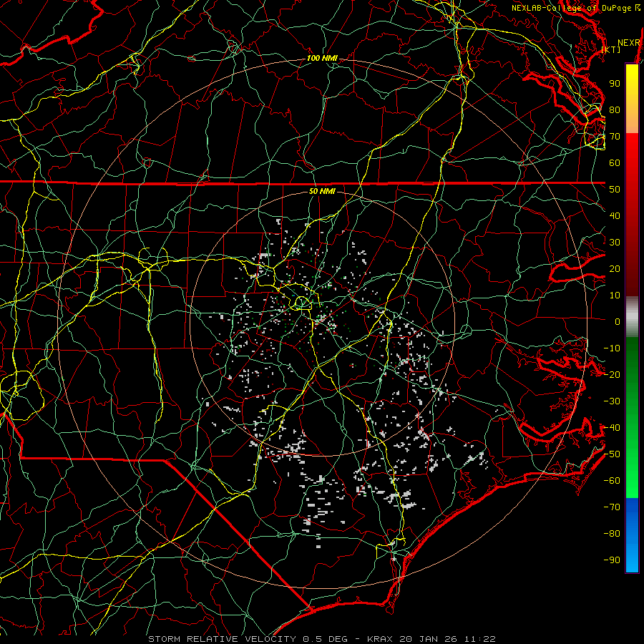Click the -50 value on the velocity scale
644x644 pixels.
point(612,454)
